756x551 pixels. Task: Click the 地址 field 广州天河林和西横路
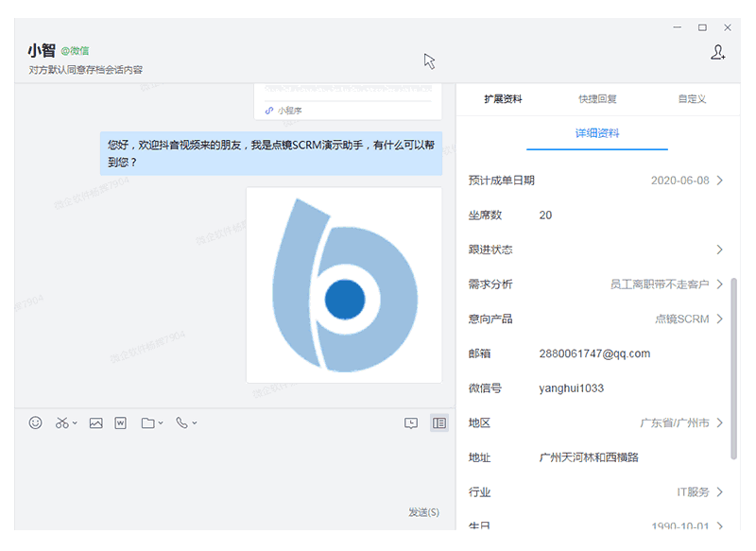(x=589, y=457)
